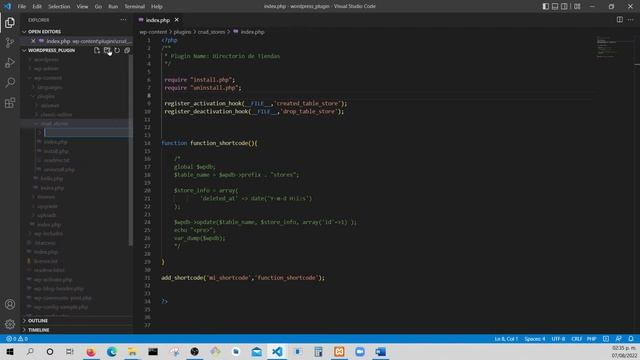Open Firefox from the taskbar
The height and width of the screenshot is (360, 640).
pyautogui.click(x=91, y=351)
